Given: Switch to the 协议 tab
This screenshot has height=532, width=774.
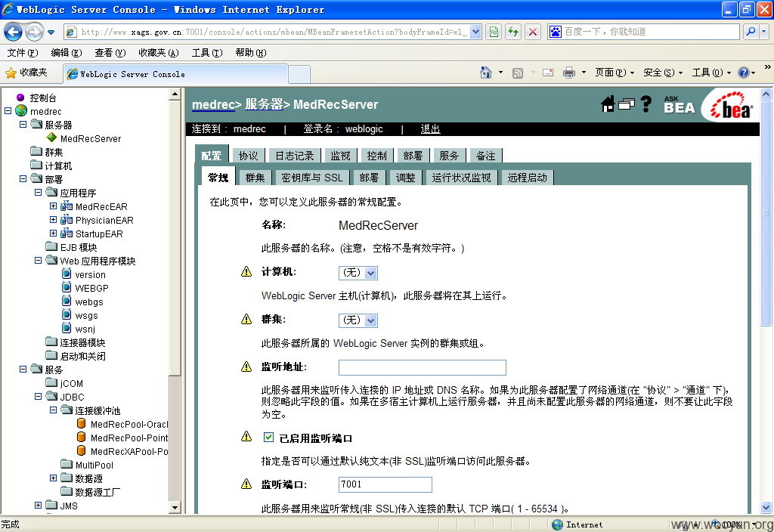Looking at the screenshot, I should pyautogui.click(x=248, y=156).
